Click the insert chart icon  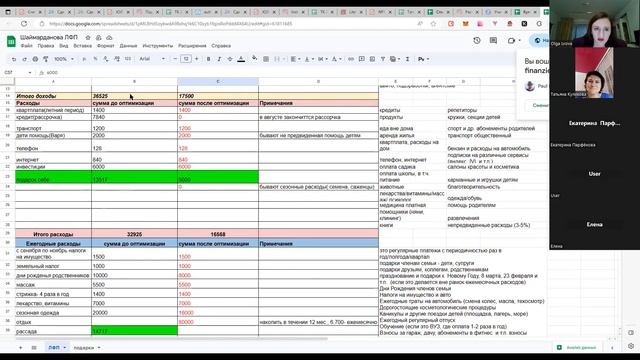click(x=372, y=59)
